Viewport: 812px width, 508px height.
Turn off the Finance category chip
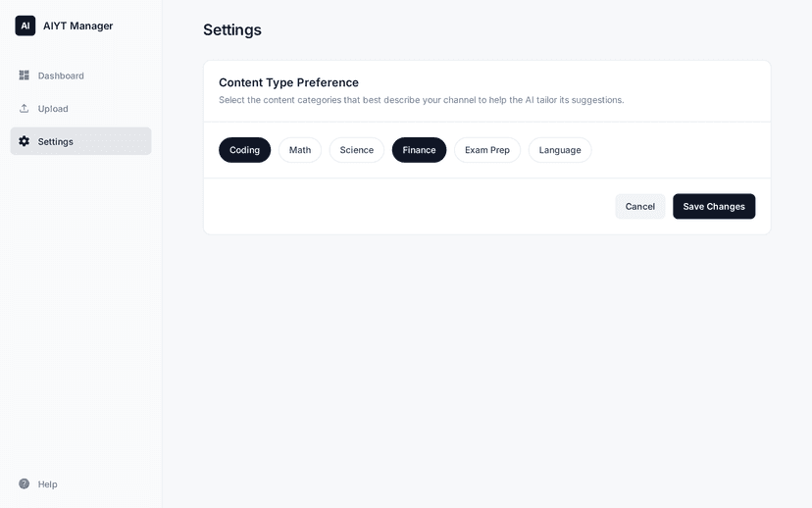coord(419,150)
